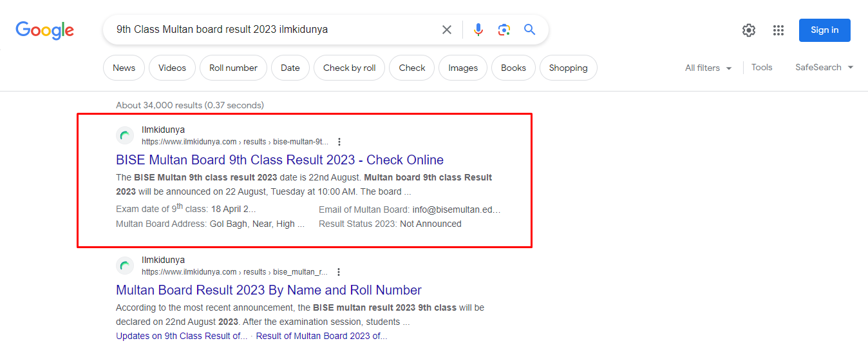Select the Shopping filter chip
The height and width of the screenshot is (350, 868).
click(x=569, y=68)
